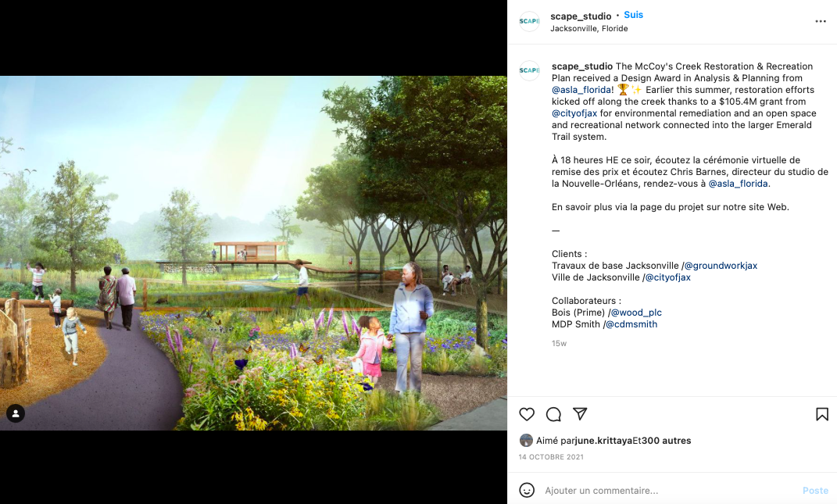Viewport: 837px width, 504px height.
Task: Open the @groundworkjax profile link
Action: pos(721,266)
